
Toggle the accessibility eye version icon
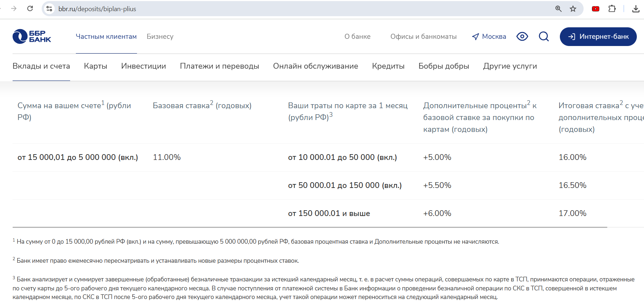[522, 36]
